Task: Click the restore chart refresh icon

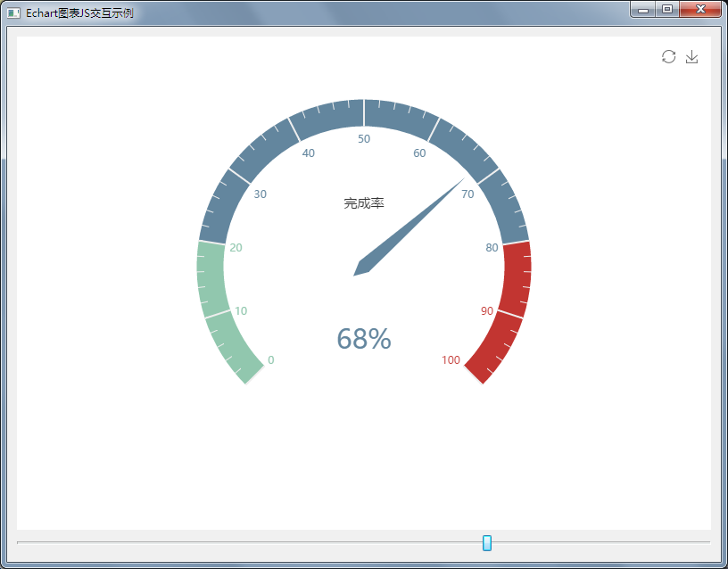Action: (x=668, y=57)
